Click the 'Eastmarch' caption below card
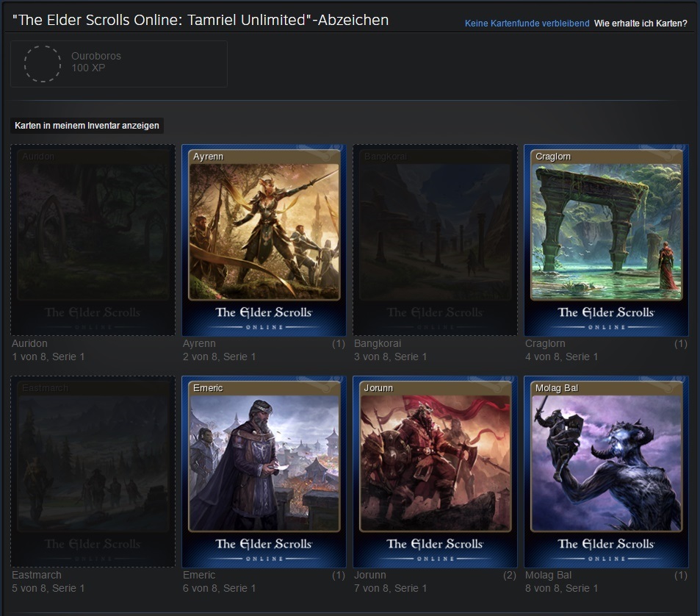The width and height of the screenshot is (700, 616). tap(37, 575)
